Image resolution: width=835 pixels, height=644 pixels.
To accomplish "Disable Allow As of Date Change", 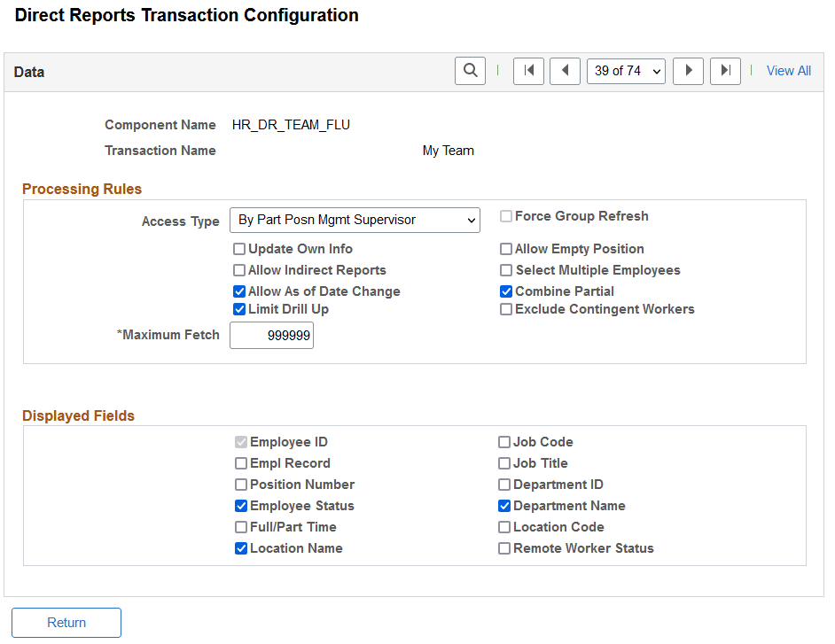I will click(239, 291).
